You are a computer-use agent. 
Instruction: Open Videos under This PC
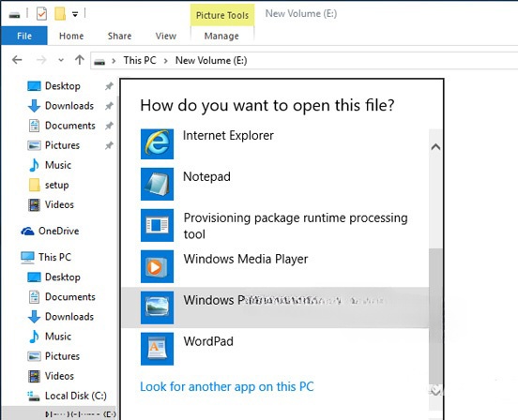(51, 376)
